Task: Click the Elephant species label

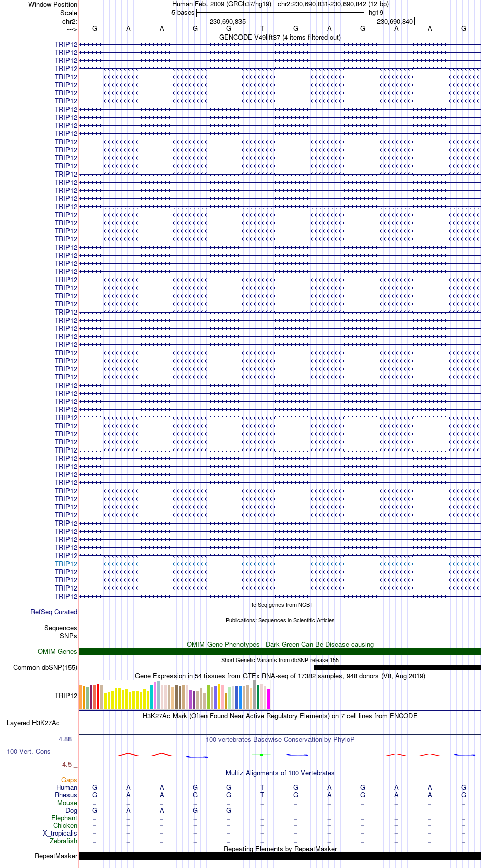Action: point(64,818)
